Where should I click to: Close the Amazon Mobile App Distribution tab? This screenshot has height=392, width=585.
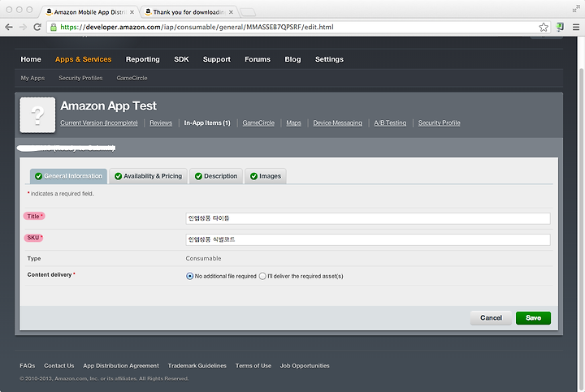(132, 12)
